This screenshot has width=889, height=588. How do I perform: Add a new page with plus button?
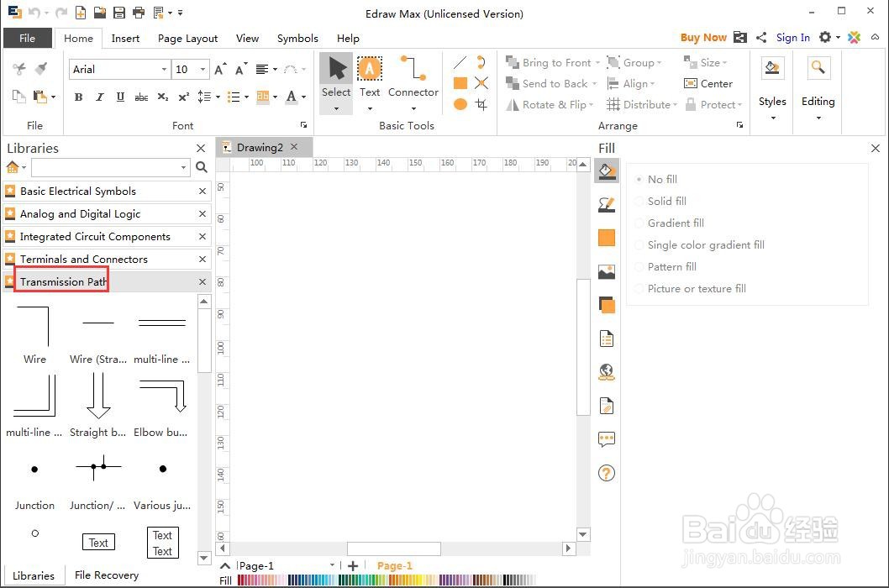pyautogui.click(x=353, y=566)
